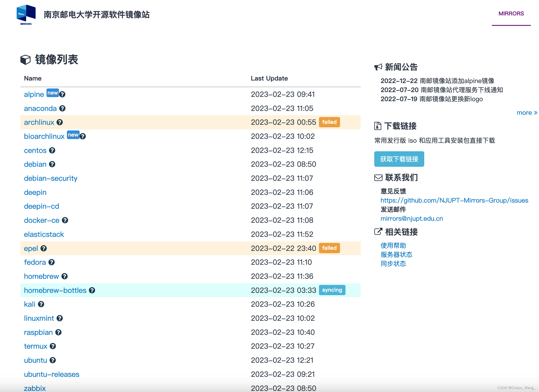Open the 服务器状态 page
539x392 pixels.
coord(396,255)
